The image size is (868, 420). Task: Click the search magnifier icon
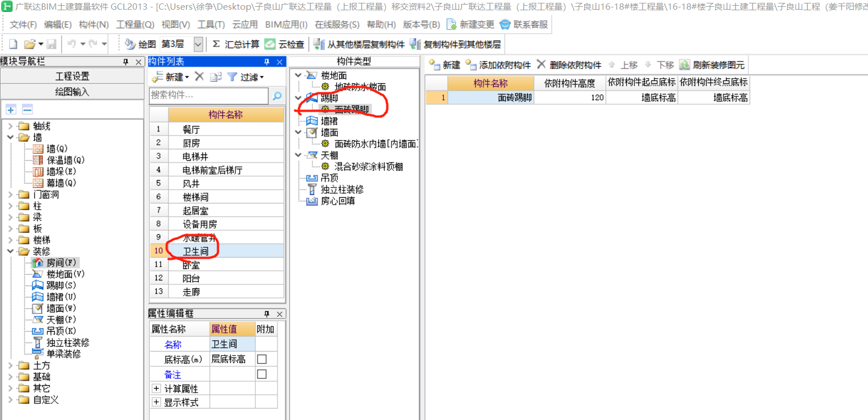[x=277, y=96]
